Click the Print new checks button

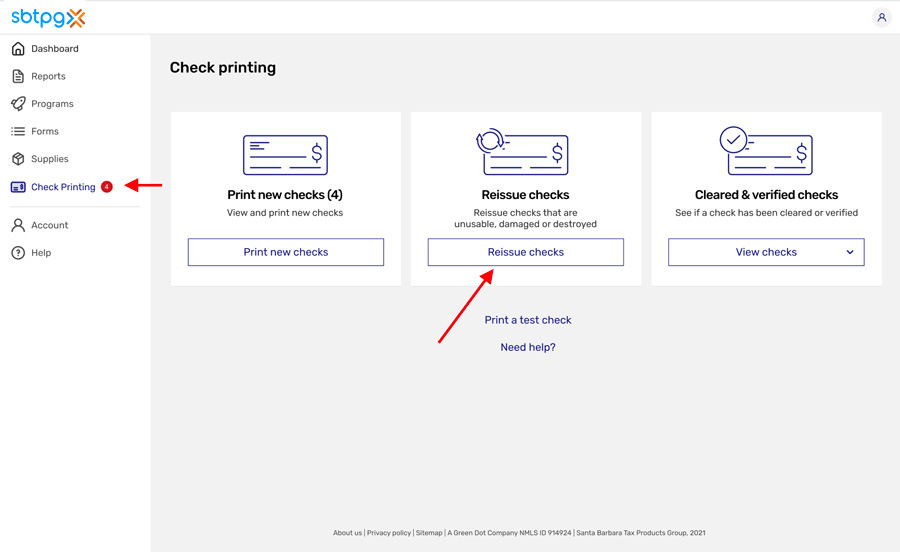[286, 252]
